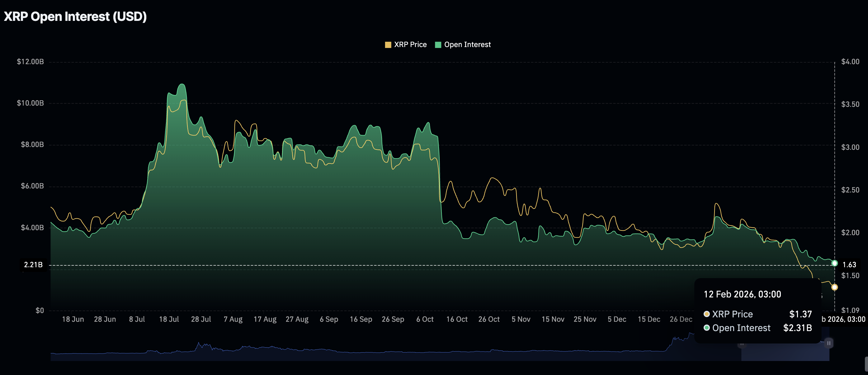Click the green dot in the tooltip
868x375 pixels.
pyautogui.click(x=707, y=328)
